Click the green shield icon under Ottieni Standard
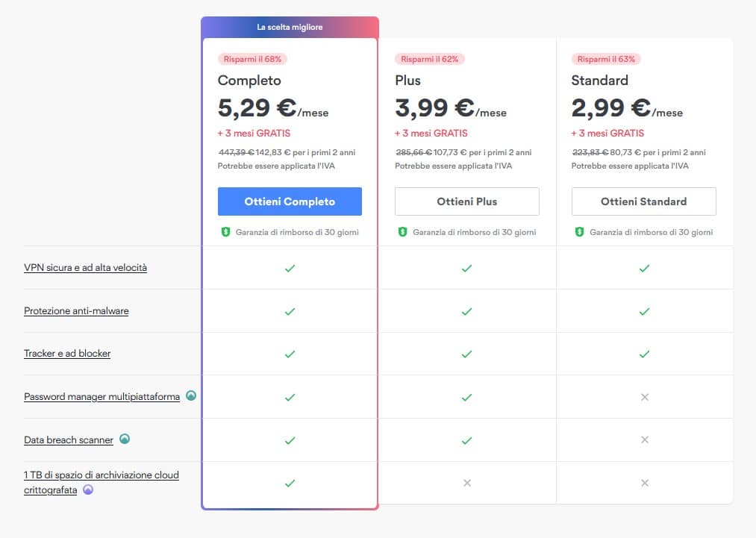 point(580,232)
